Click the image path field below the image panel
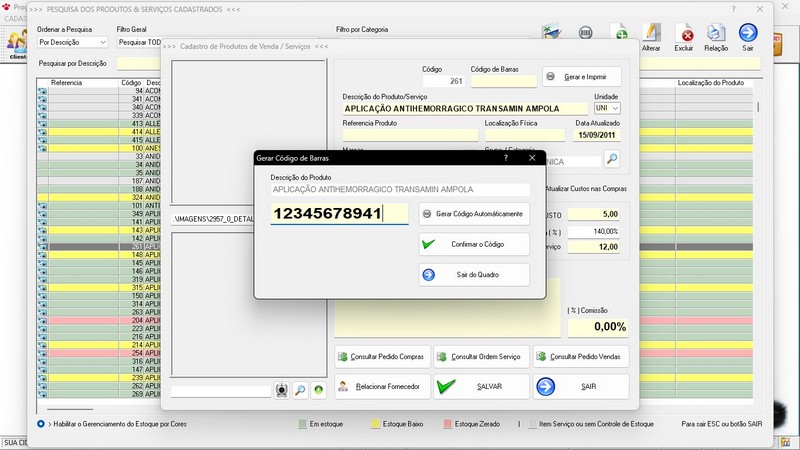Screen dimensions: 800x450 click(x=221, y=391)
